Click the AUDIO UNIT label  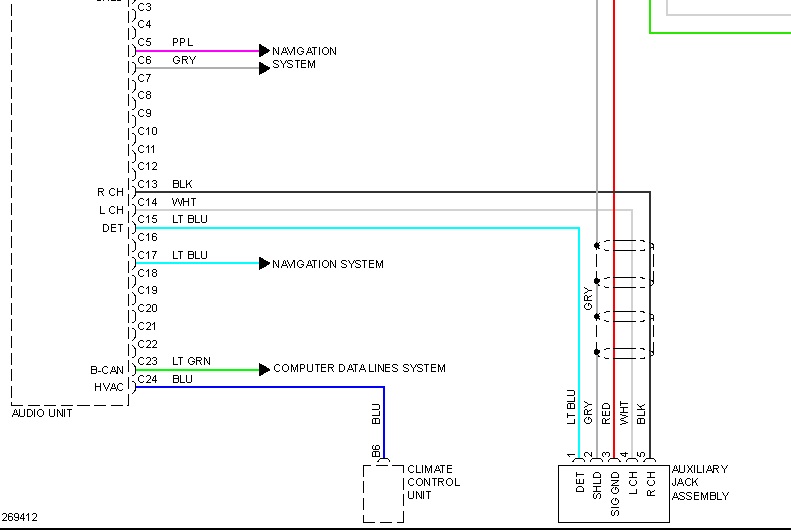click(x=42, y=414)
